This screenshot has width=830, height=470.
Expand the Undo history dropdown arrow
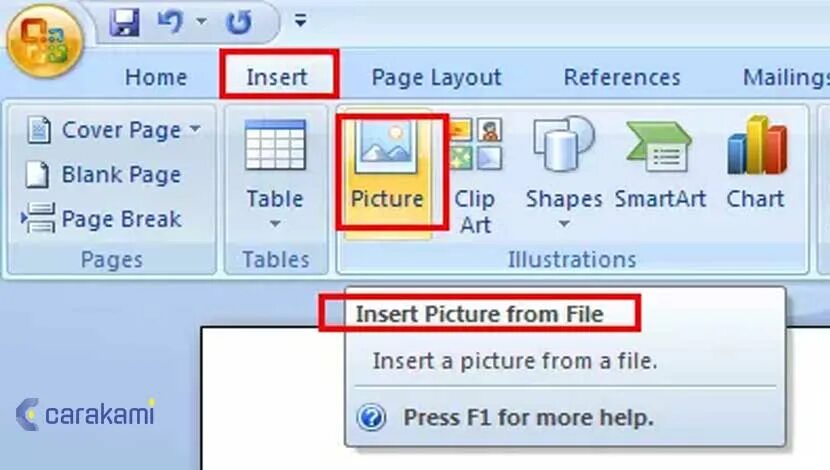tap(201, 22)
